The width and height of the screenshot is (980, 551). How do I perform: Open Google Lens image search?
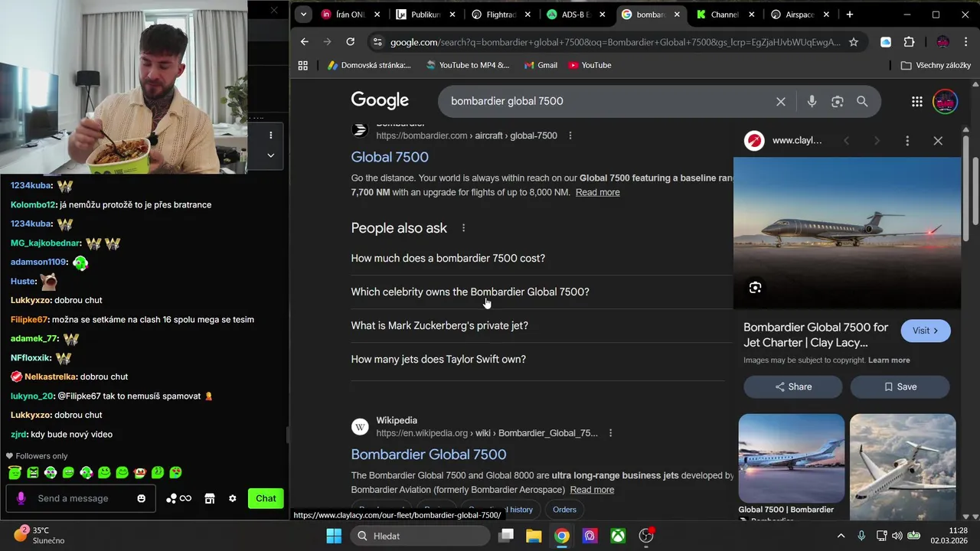point(837,101)
